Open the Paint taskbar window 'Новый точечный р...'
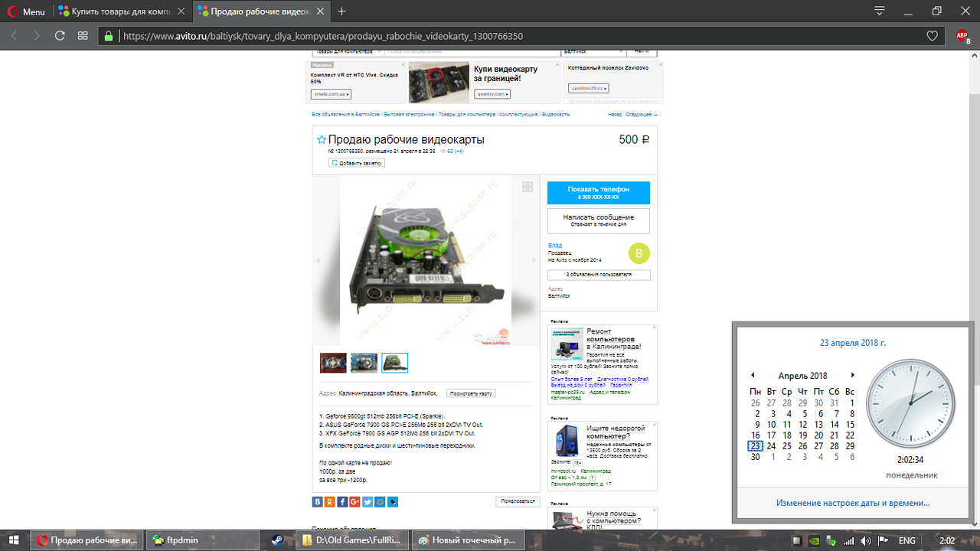The image size is (980, 551). pos(468,540)
